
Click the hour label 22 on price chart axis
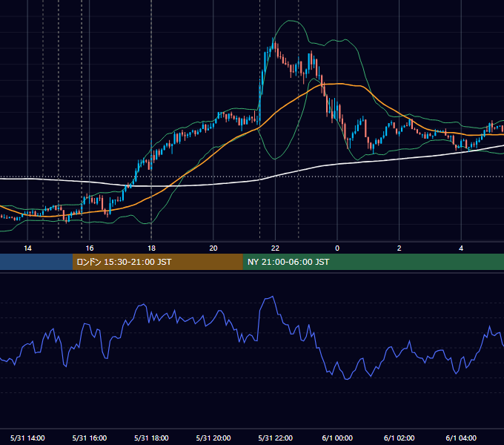pos(275,248)
